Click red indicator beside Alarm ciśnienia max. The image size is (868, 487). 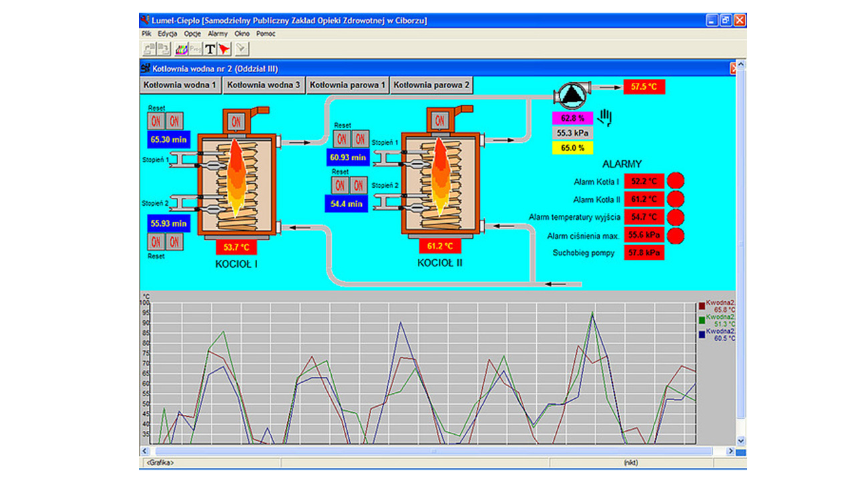point(676,235)
